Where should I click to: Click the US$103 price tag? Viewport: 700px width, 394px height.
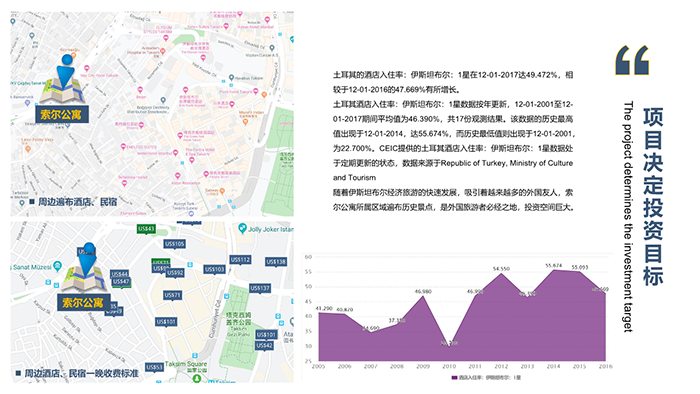pos(214,270)
